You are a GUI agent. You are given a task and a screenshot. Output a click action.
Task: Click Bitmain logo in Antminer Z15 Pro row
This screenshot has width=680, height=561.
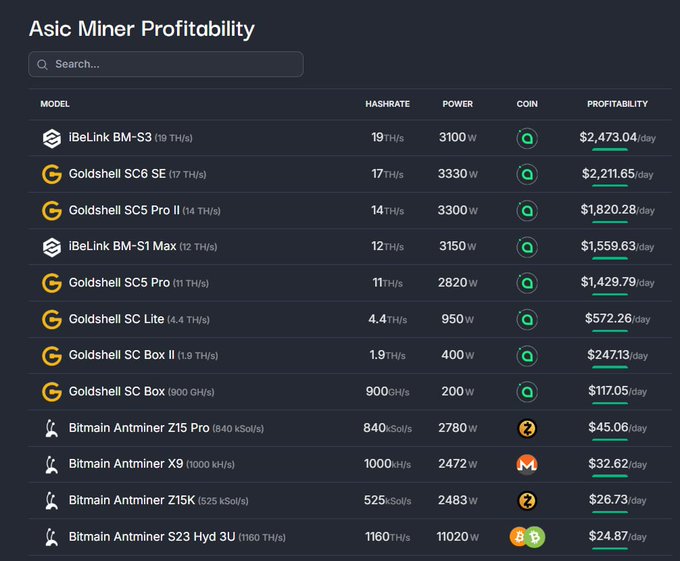coord(52,428)
